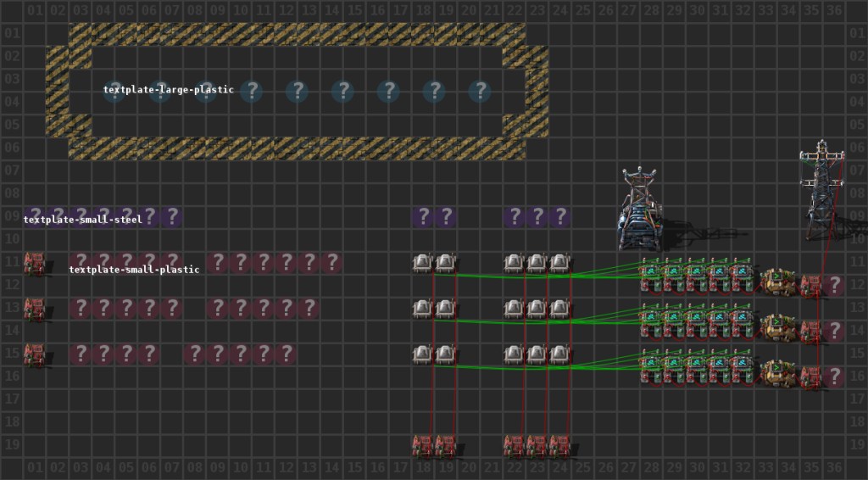Select arithmetic combinator at column 30, row 12
Viewport: 868px width, 480px height.
click(x=697, y=275)
